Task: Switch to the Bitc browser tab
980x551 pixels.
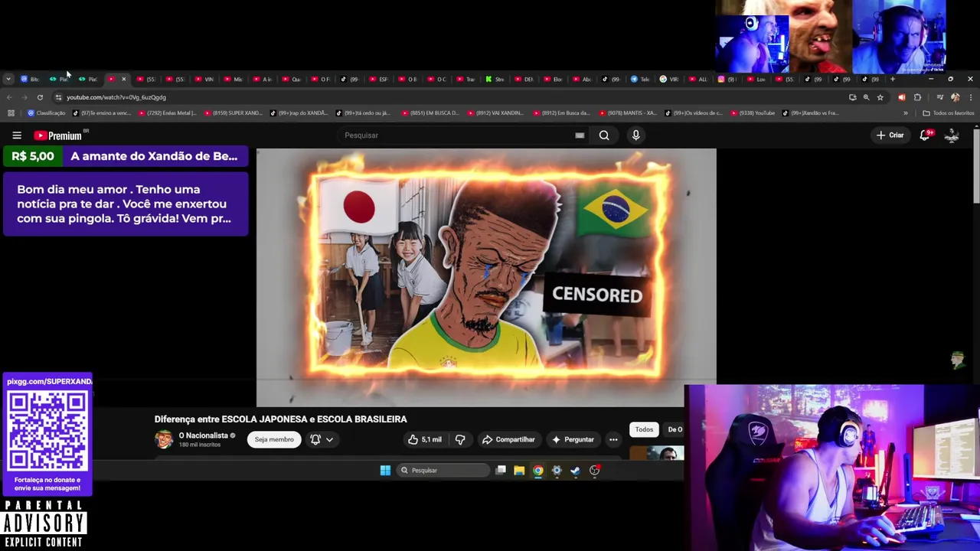Action: 29,79
